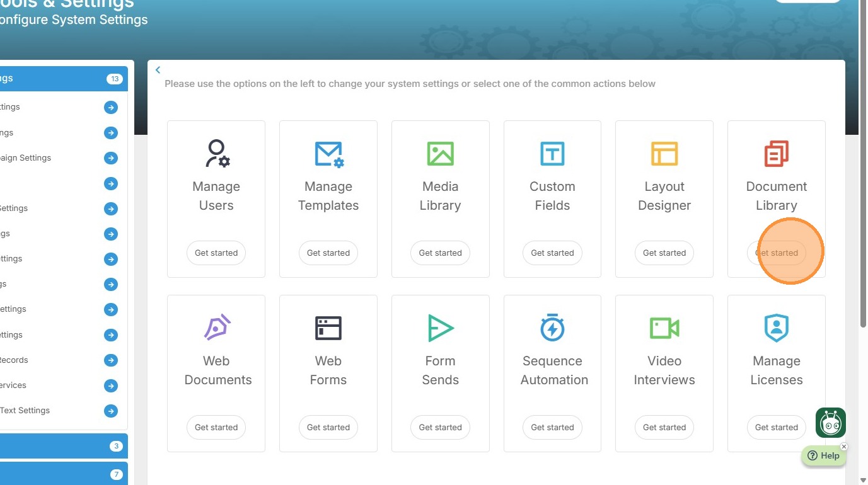The height and width of the screenshot is (485, 868).
Task: Click the Form Sends arrow icon
Action: pos(440,328)
